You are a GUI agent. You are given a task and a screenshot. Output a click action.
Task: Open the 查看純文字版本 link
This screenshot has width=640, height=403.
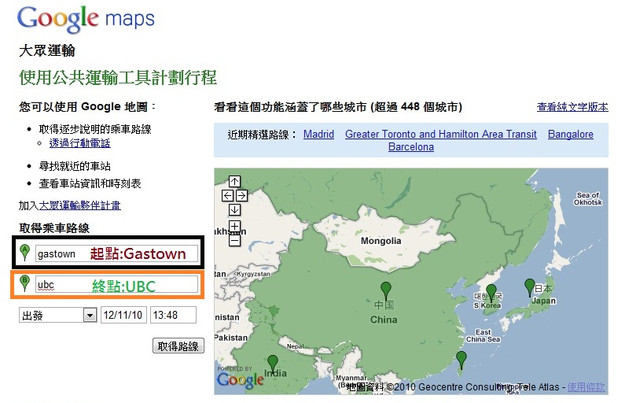tap(572, 107)
